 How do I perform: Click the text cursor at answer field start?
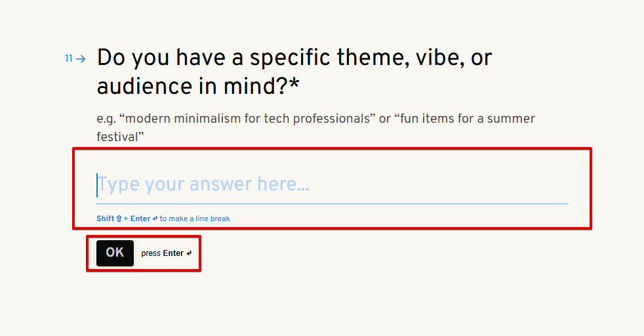coord(97,185)
